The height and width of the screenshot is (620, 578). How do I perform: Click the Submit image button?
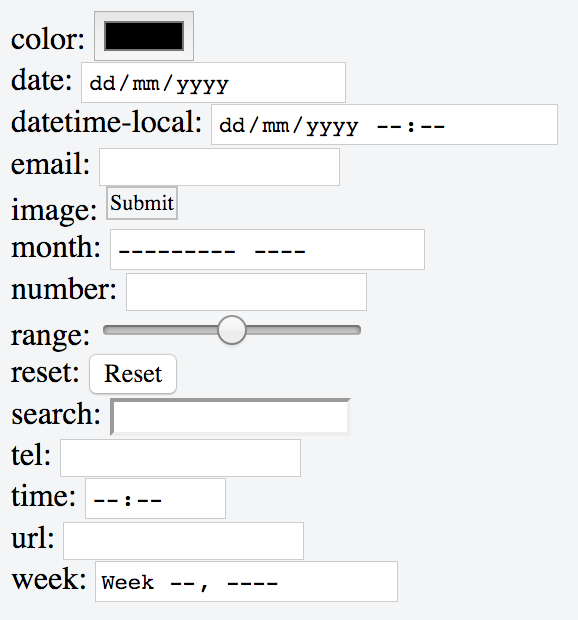tap(142, 203)
